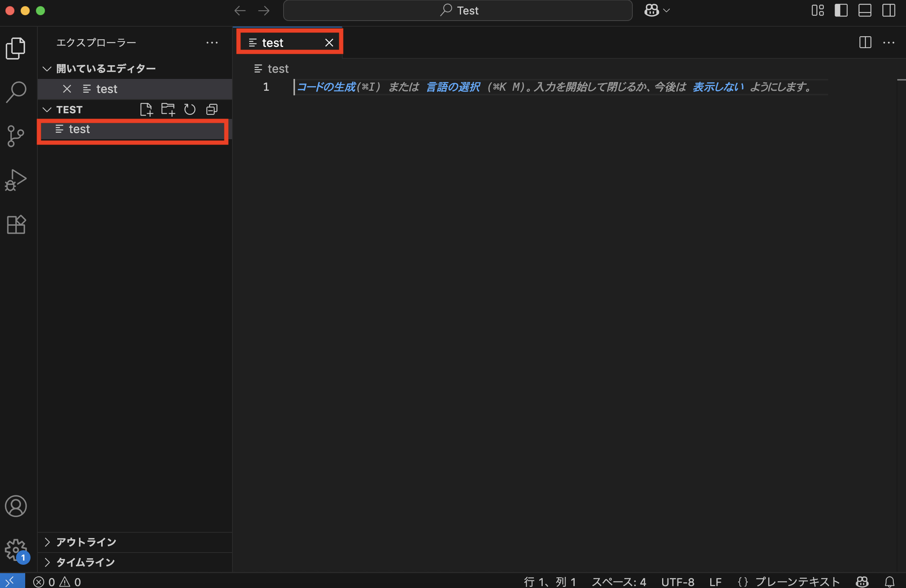Viewport: 906px width, 588px height.
Task: Click the 表示しない link in editor hint
Action: [x=718, y=87]
